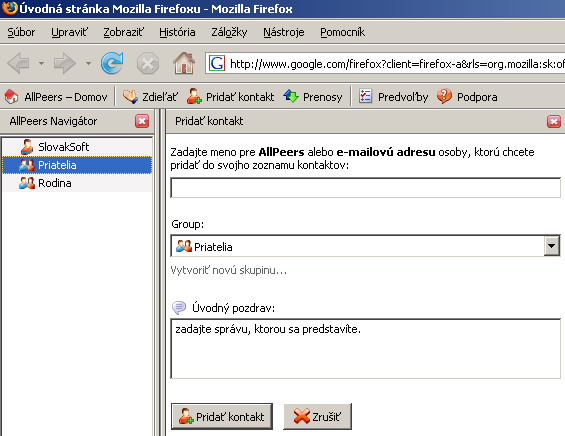Viewport: 565px width, 436px height.
Task: Open the Predvoľby checklist icon
Action: 365,96
